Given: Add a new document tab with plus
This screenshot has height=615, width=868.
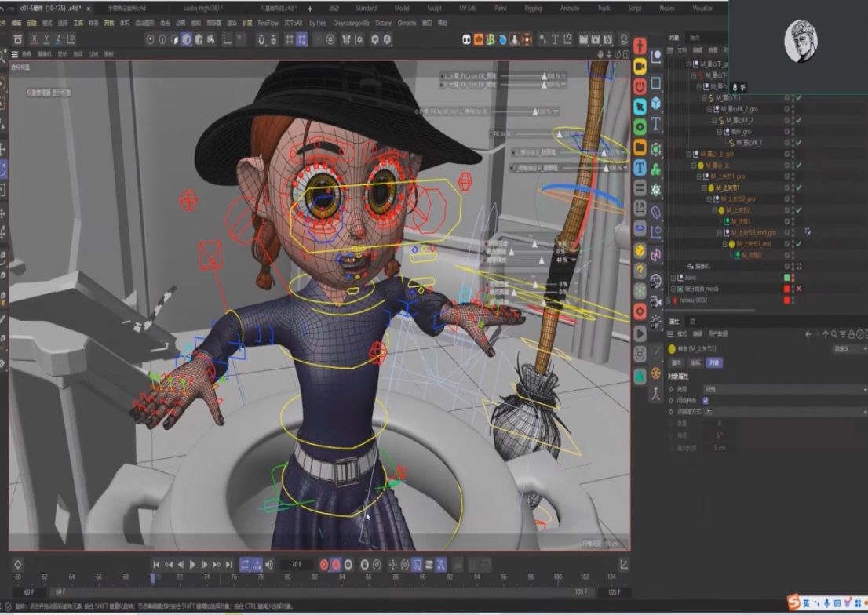Looking at the screenshot, I should [x=309, y=9].
